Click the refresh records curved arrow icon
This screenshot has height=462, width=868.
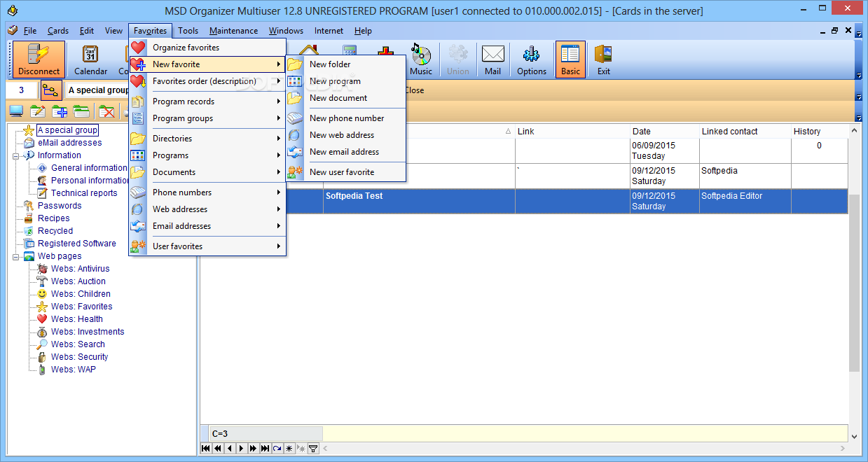tap(277, 448)
